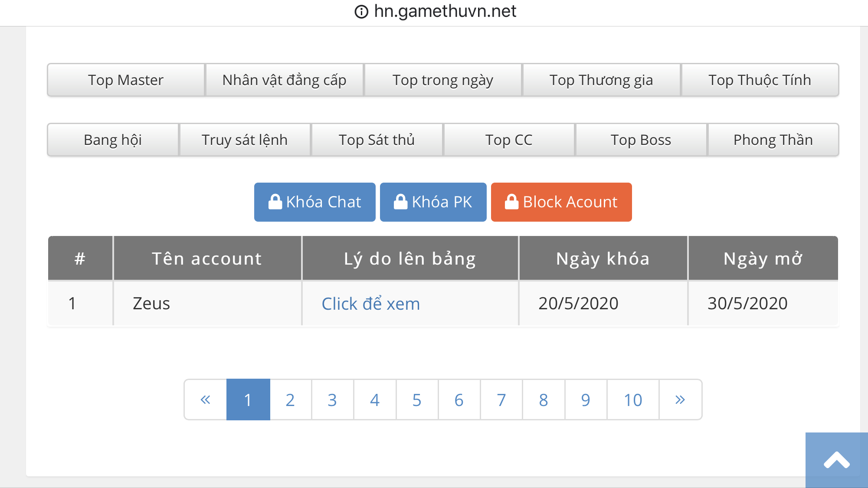The width and height of the screenshot is (868, 488).
Task: Go to previous pages with « arrow
Action: pos(205,400)
